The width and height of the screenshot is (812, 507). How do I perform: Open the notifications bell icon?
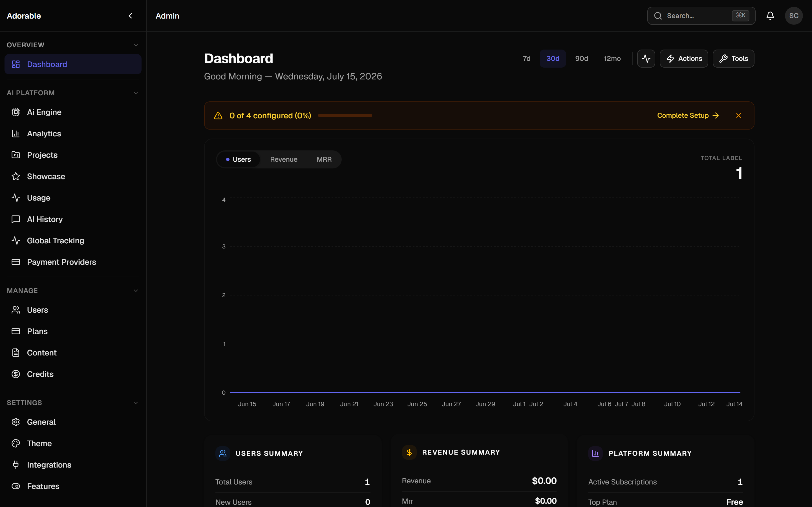770,16
